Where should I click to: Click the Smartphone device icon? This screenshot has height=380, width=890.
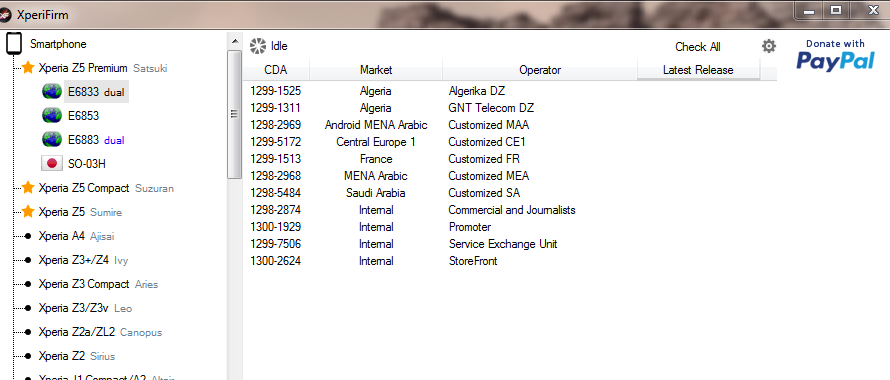tap(14, 44)
